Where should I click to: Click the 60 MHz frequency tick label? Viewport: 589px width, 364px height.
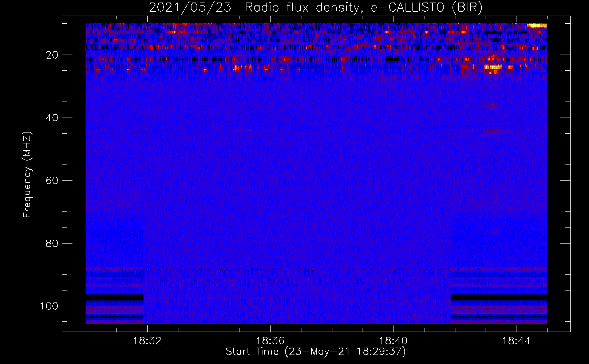point(52,181)
